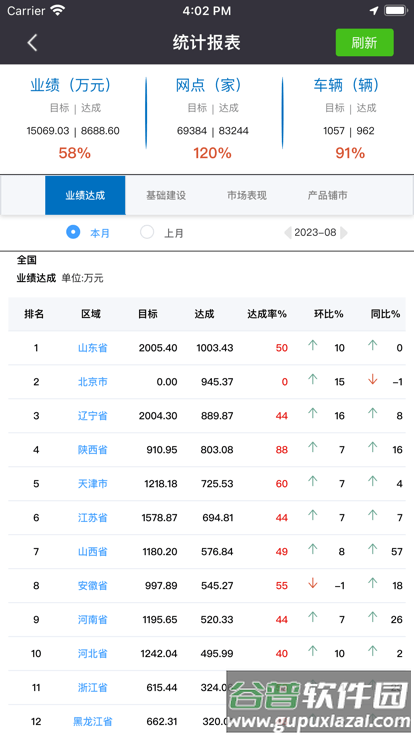Tap 北京市 achieved value 945.37

217,382
